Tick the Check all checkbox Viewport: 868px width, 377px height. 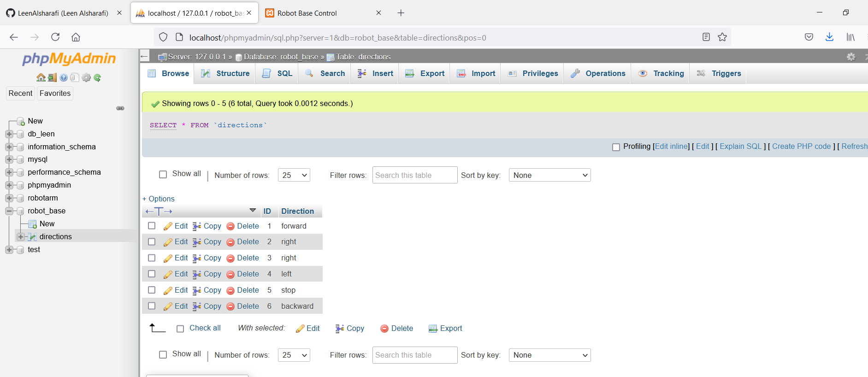coord(180,329)
